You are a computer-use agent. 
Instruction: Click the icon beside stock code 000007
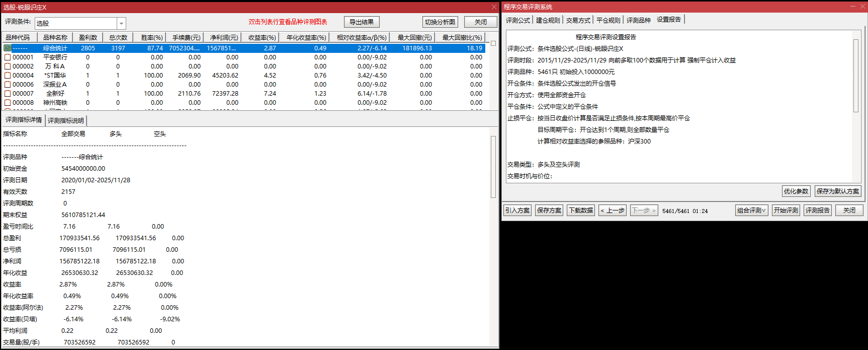(8, 94)
